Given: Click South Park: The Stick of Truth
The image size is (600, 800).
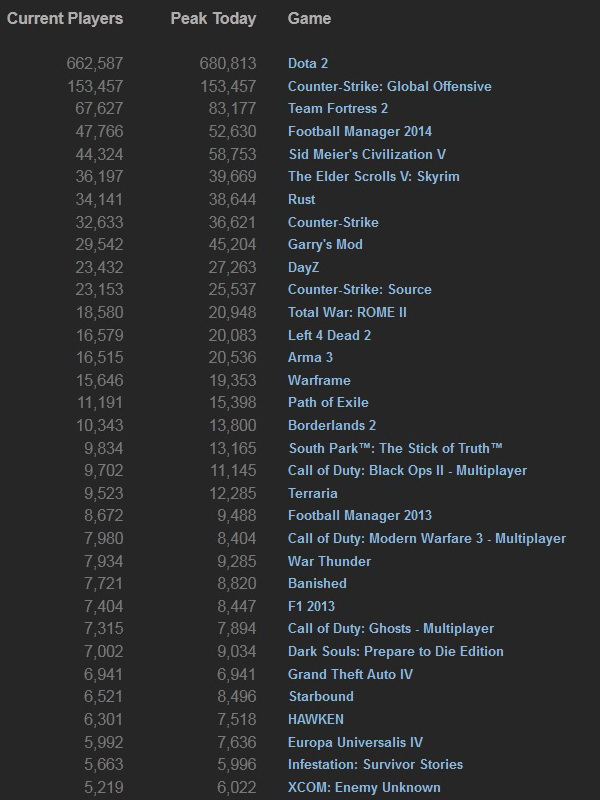Looking at the screenshot, I should point(395,448).
